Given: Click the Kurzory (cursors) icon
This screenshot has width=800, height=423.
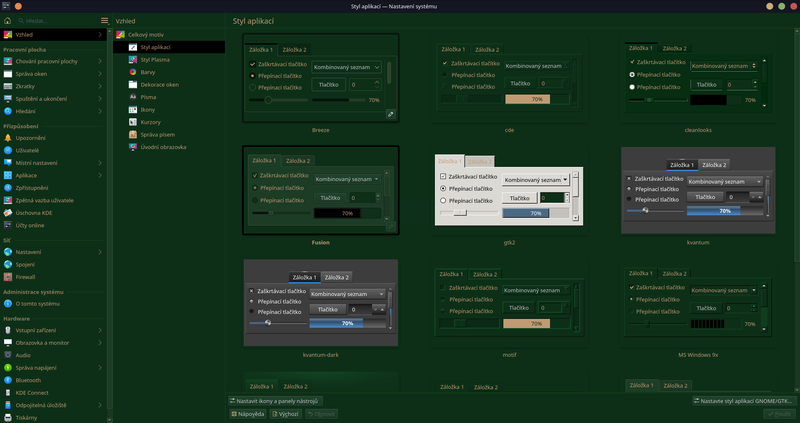Looking at the screenshot, I should [133, 122].
